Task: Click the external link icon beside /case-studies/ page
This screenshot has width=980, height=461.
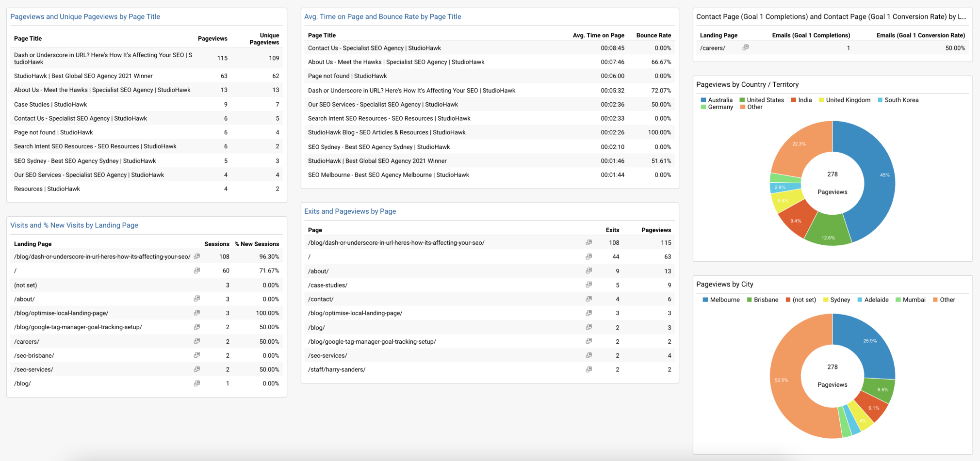Action: [x=588, y=285]
